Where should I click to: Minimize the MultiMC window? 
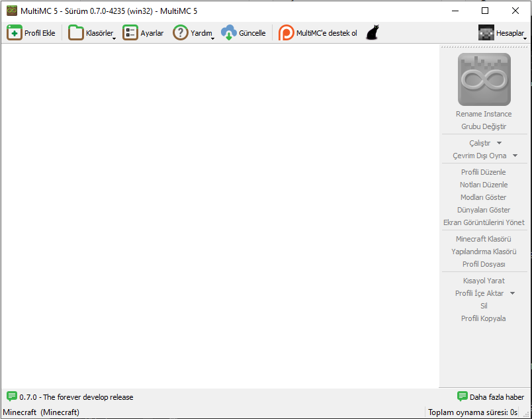455,11
